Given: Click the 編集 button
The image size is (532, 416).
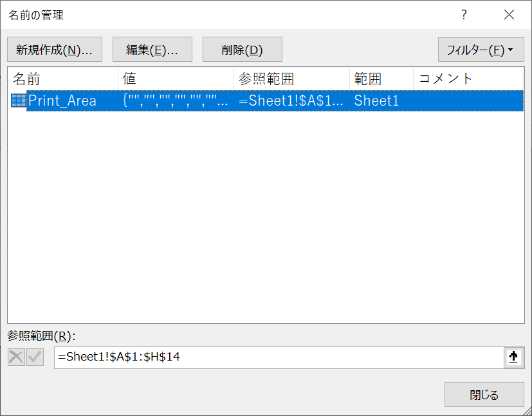Looking at the screenshot, I should point(153,50).
